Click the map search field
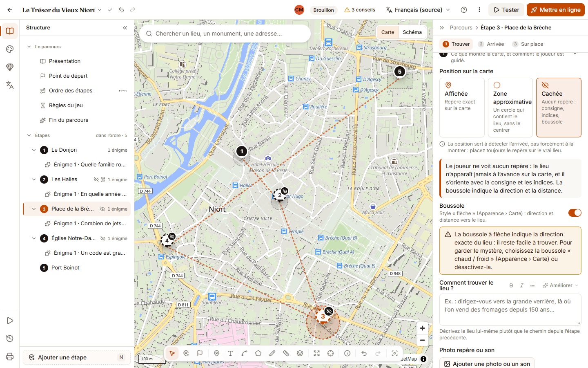The image size is (588, 368). (225, 34)
